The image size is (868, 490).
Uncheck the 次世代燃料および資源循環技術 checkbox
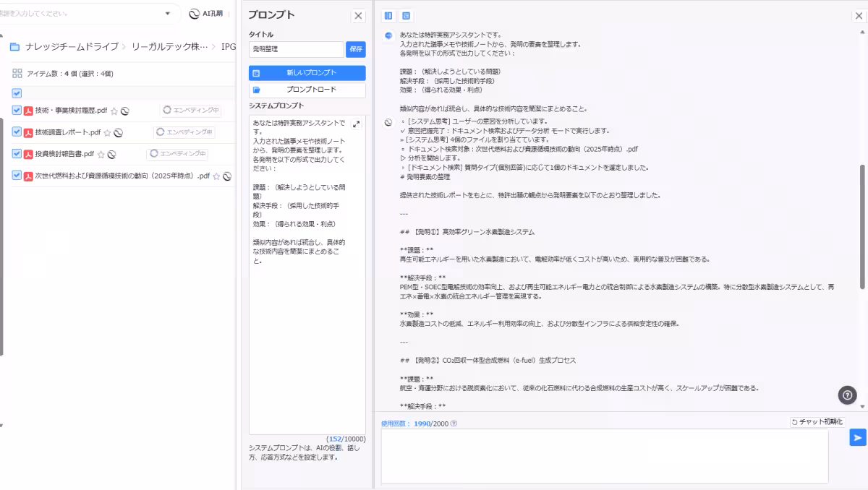(x=16, y=176)
